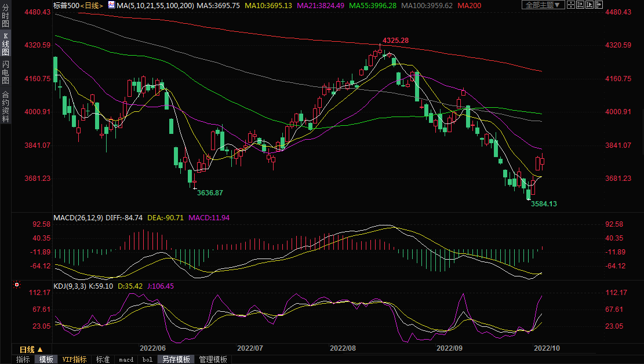This screenshot has height=364, width=644.
Task: Click the MA indicator chart icon
Action: pyautogui.click(x=111, y=5)
